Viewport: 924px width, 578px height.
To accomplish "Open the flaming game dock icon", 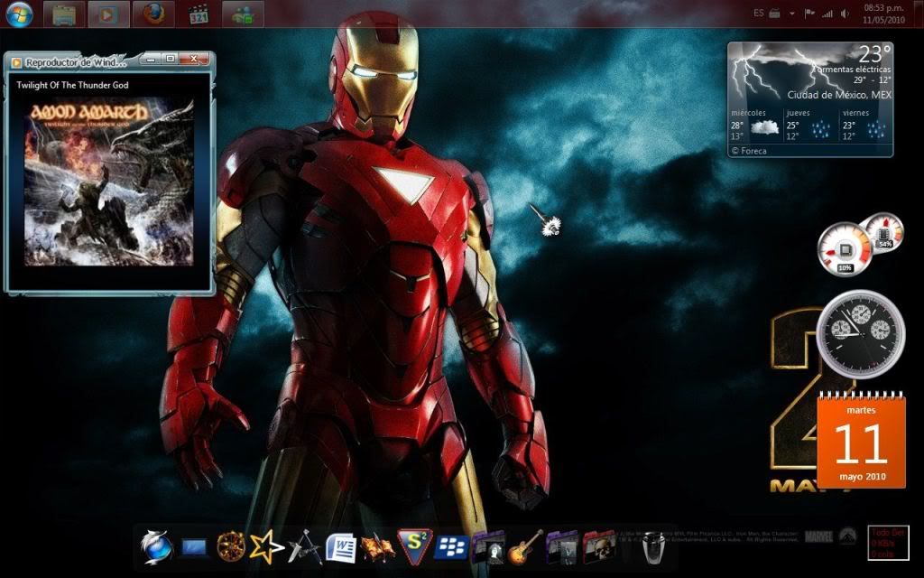I will coord(378,547).
